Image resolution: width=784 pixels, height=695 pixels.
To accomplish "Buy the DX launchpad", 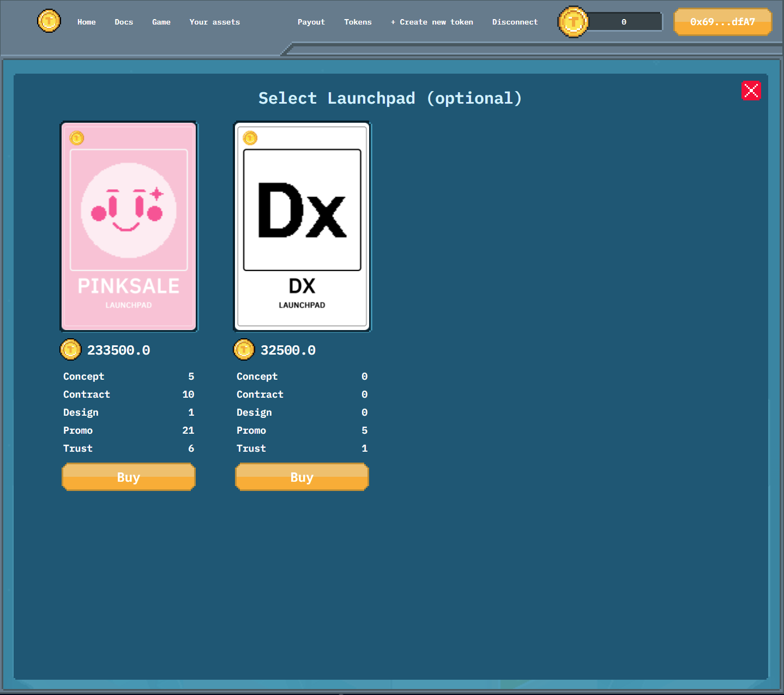I will click(x=302, y=477).
